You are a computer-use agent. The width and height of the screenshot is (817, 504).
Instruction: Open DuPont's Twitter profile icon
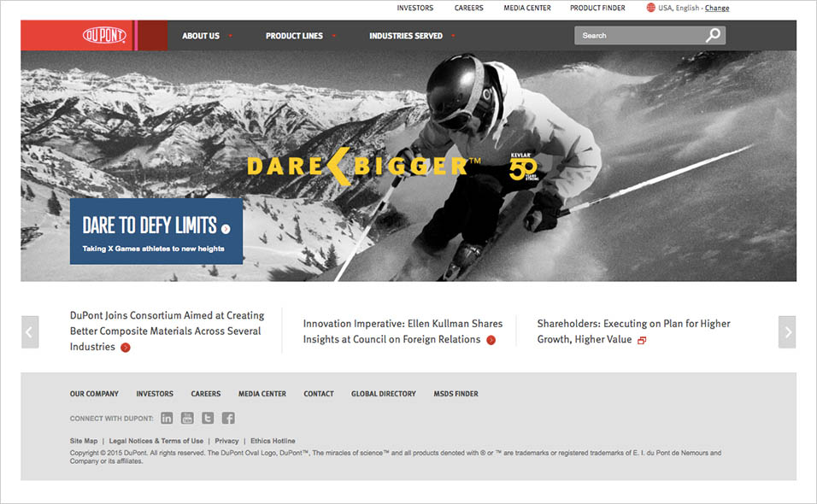208,418
